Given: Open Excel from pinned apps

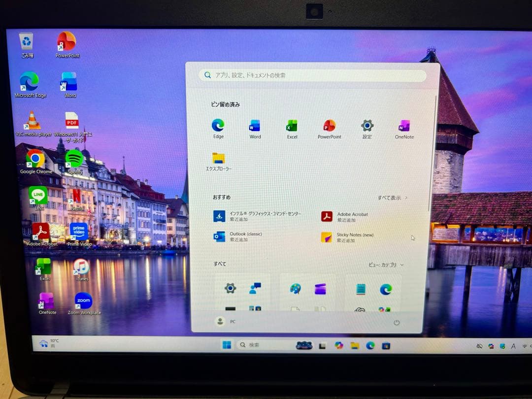Looking at the screenshot, I should tap(292, 129).
